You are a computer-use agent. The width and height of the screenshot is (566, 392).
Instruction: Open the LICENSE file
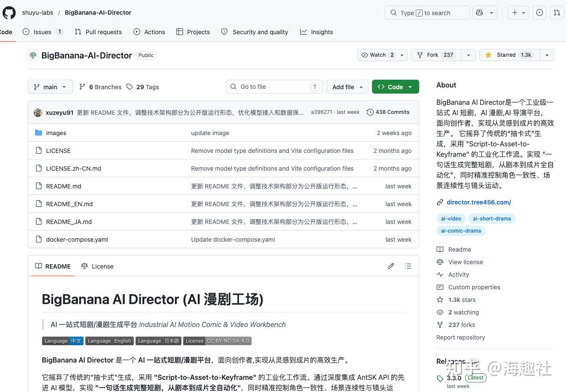pos(58,151)
